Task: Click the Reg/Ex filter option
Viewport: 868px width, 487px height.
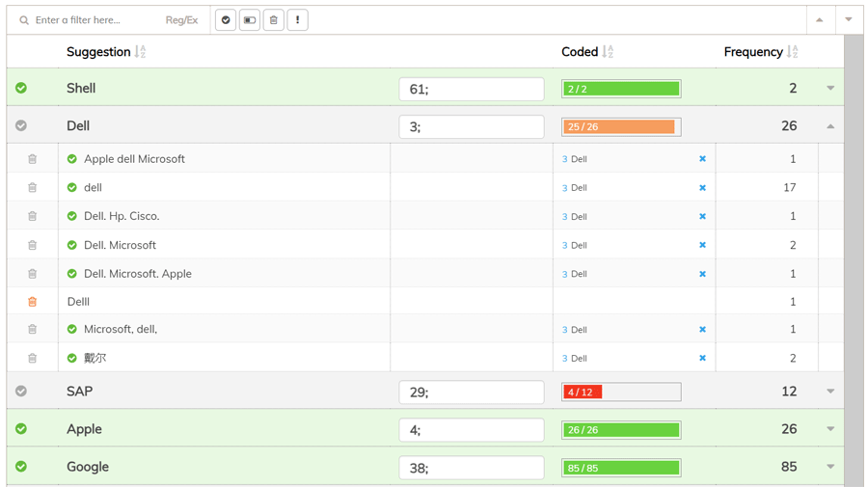Action: (x=181, y=20)
